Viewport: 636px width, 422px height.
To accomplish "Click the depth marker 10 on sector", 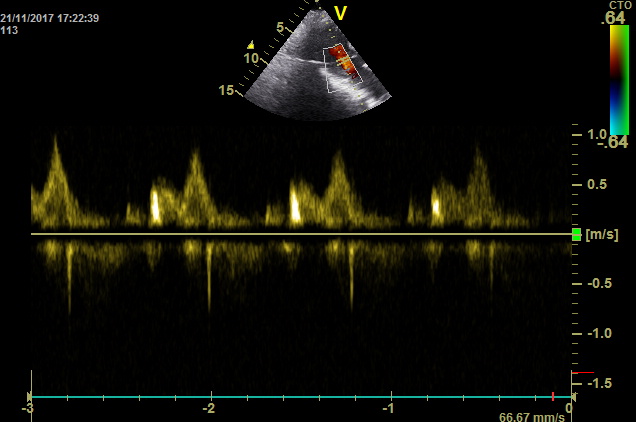I will [251, 58].
